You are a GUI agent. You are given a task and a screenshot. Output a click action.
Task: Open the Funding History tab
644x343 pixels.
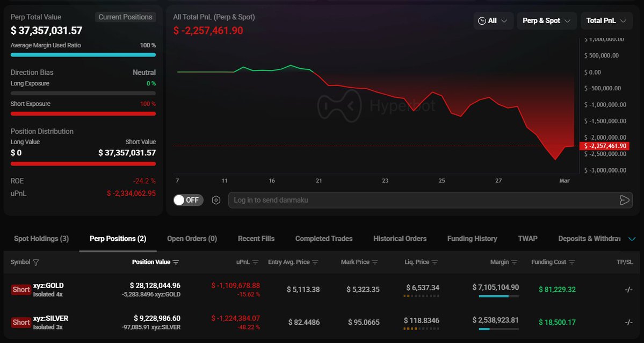click(x=472, y=239)
